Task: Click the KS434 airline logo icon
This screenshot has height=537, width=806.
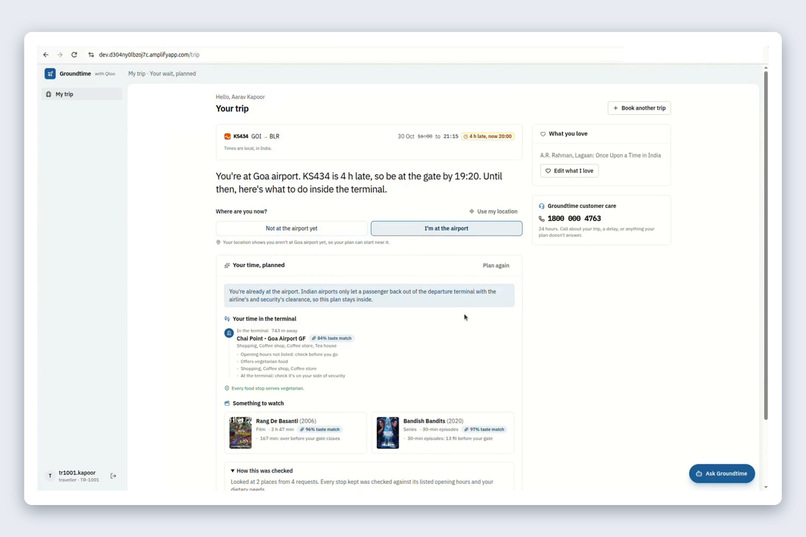Action: [227, 136]
